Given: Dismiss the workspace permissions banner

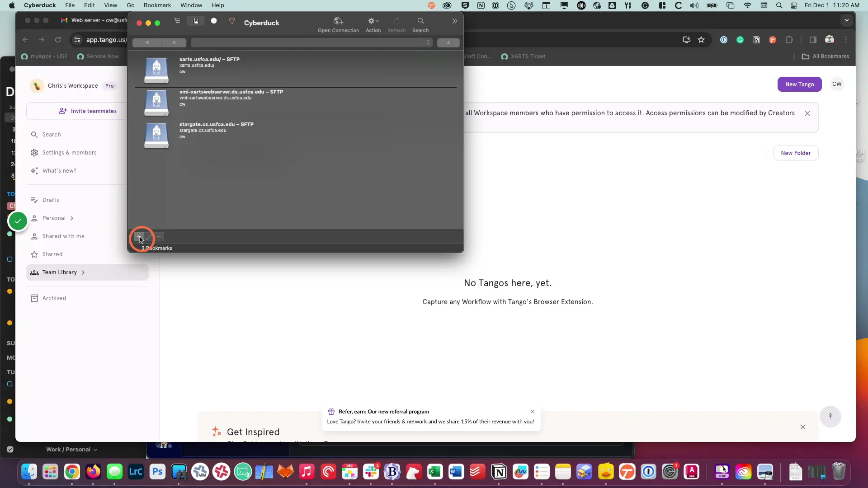Looking at the screenshot, I should (x=807, y=113).
